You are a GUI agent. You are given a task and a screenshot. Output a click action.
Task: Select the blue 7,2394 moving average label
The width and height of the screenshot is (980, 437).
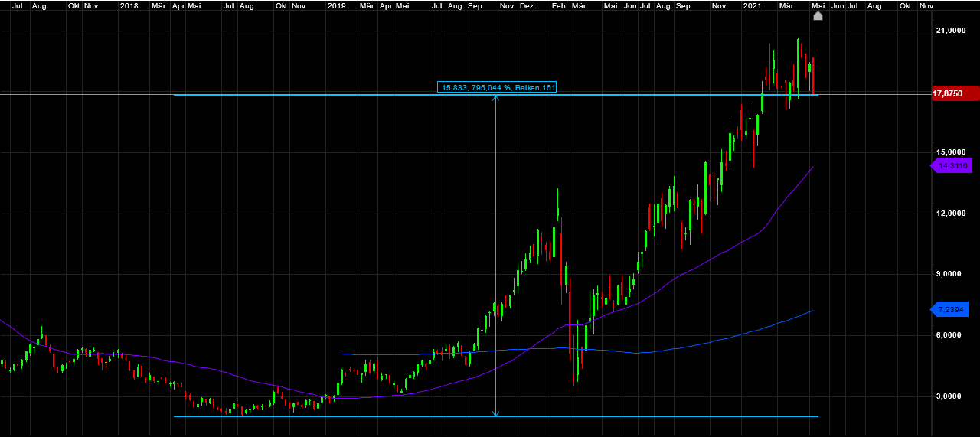click(949, 309)
